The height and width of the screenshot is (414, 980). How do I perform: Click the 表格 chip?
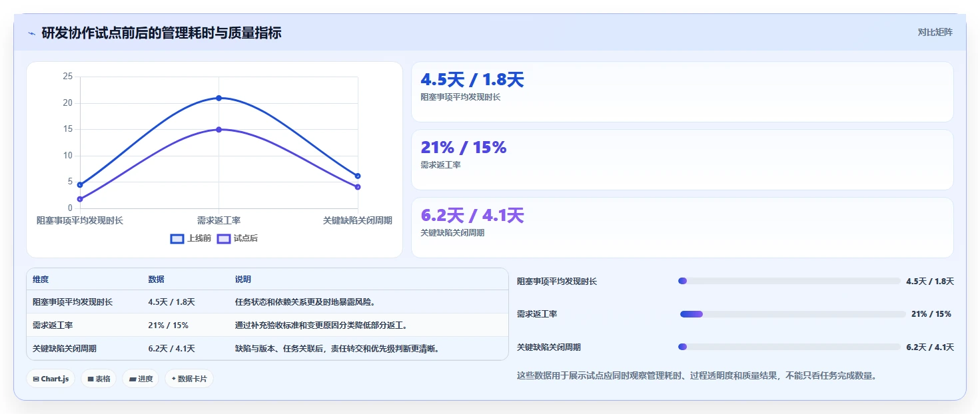tap(99, 379)
